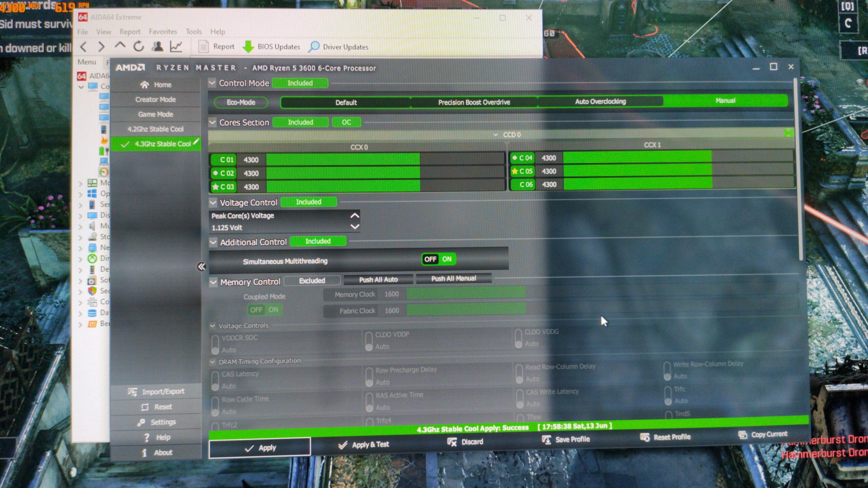Click the pencil icon to rename 4.3Ghz profile
Viewport: 868px width, 488px height.
click(196, 142)
